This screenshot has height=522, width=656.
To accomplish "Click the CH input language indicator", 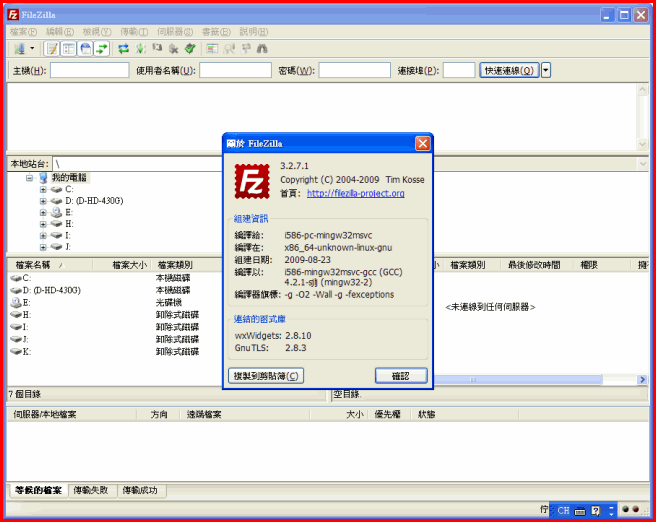I will pos(564,510).
